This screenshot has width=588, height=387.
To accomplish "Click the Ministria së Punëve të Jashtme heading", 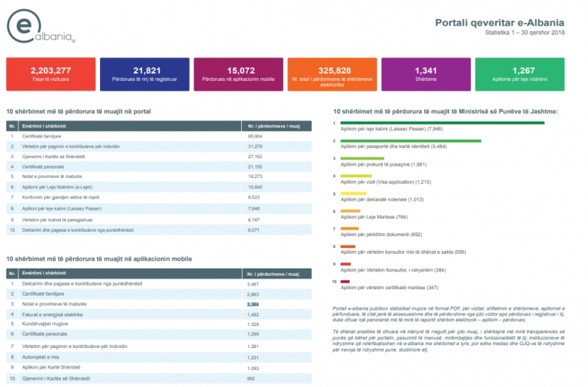I will pyautogui.click(x=445, y=112).
